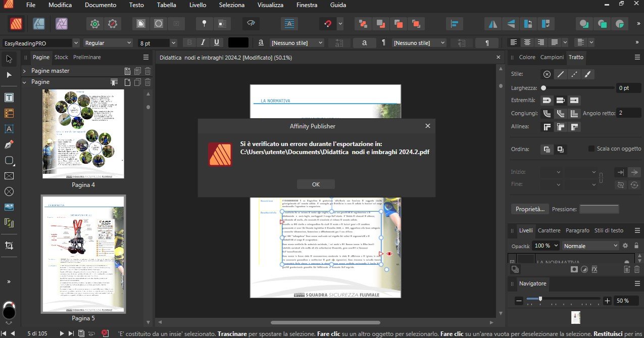Select the dashed line stroke style
This screenshot has width=644, height=338.
click(574, 74)
